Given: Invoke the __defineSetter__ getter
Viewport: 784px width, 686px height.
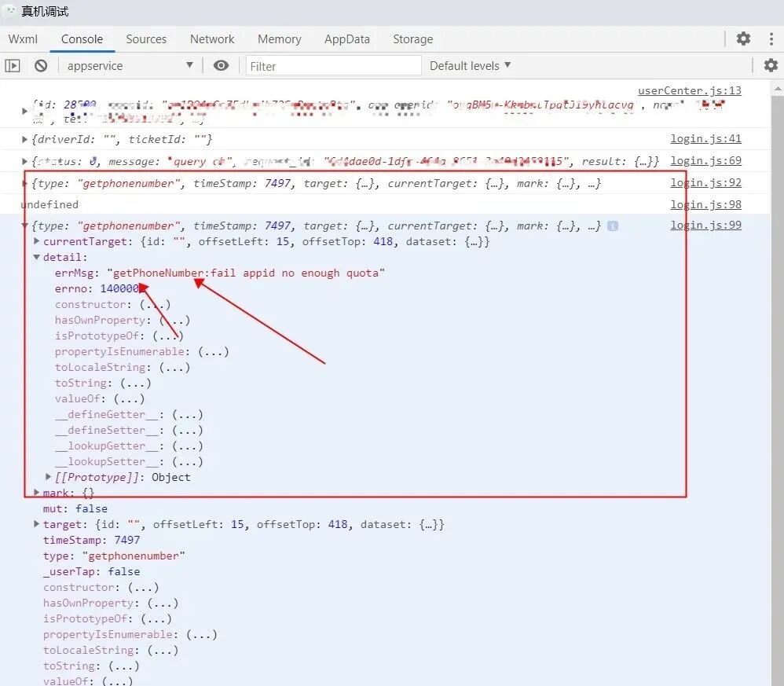Looking at the screenshot, I should 188,430.
